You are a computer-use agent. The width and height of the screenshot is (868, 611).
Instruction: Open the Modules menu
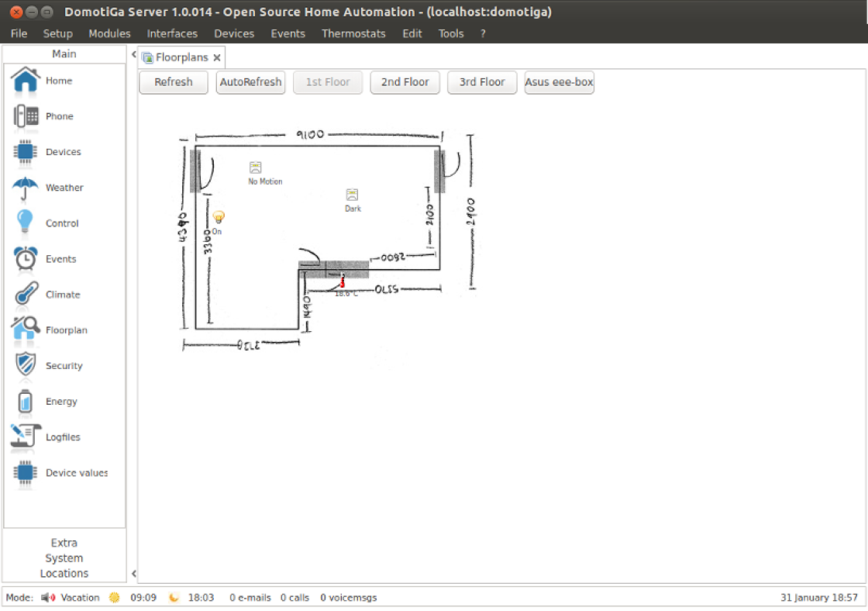109,33
